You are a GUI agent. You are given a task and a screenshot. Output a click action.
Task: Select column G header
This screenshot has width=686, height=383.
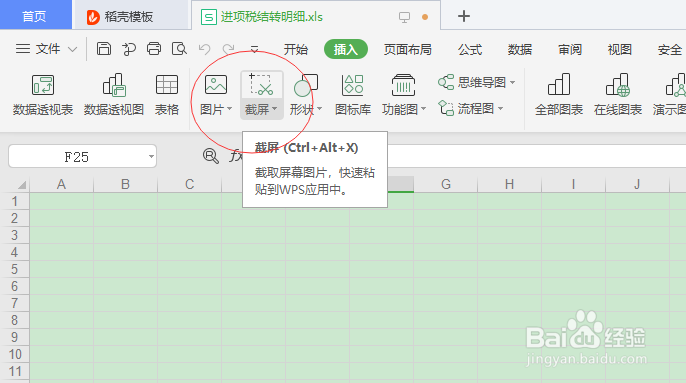coord(445,184)
